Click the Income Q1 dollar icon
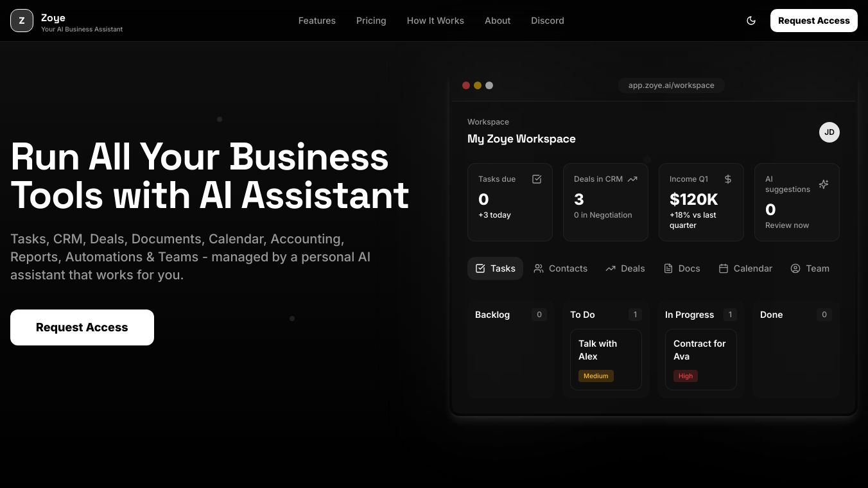This screenshot has height=488, width=868. pyautogui.click(x=728, y=179)
